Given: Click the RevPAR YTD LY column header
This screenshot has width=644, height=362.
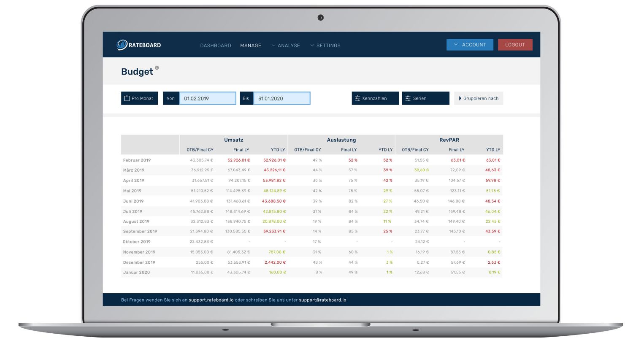Looking at the screenshot, I should 493,150.
